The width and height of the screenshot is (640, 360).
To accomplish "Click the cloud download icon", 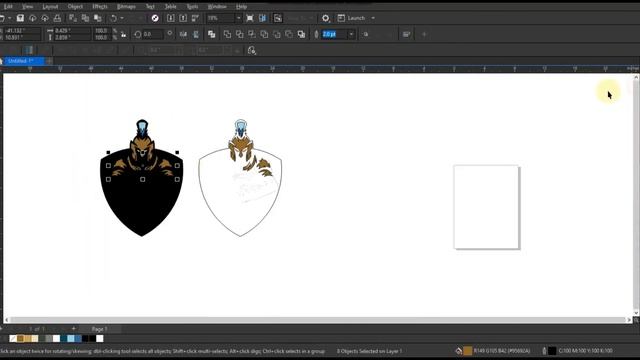I will pyautogui.click(x=33, y=18).
